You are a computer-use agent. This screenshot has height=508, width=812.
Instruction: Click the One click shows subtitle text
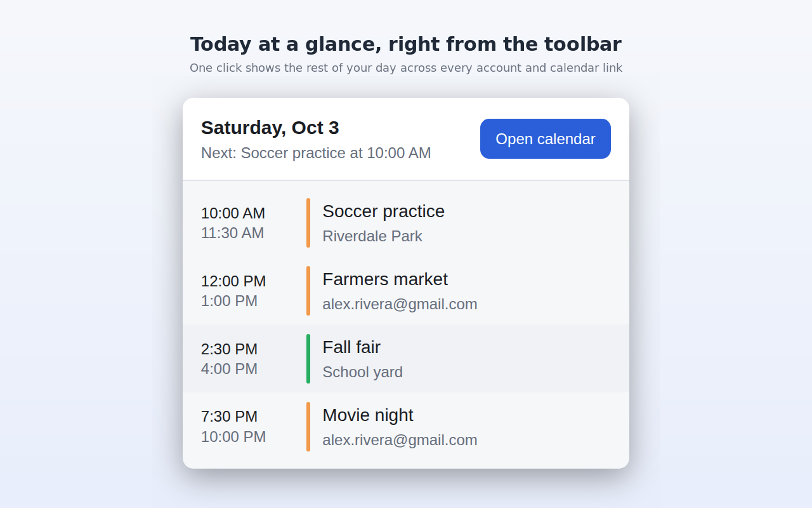406,68
